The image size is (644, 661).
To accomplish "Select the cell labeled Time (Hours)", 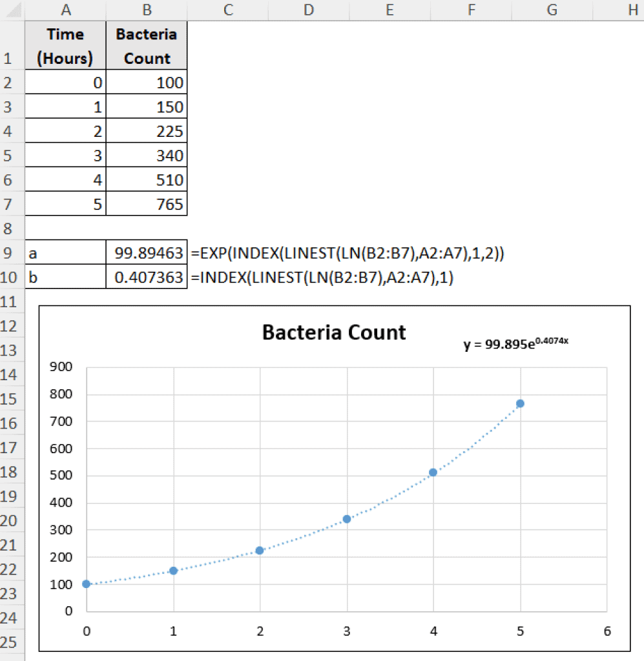I will pos(65,45).
